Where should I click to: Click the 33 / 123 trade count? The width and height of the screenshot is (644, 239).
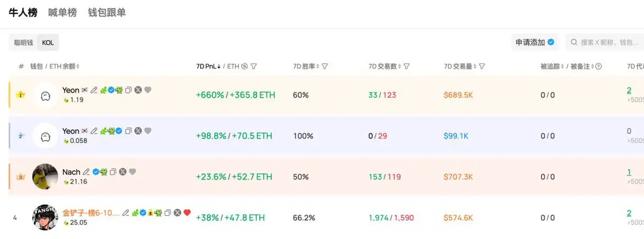382,95
